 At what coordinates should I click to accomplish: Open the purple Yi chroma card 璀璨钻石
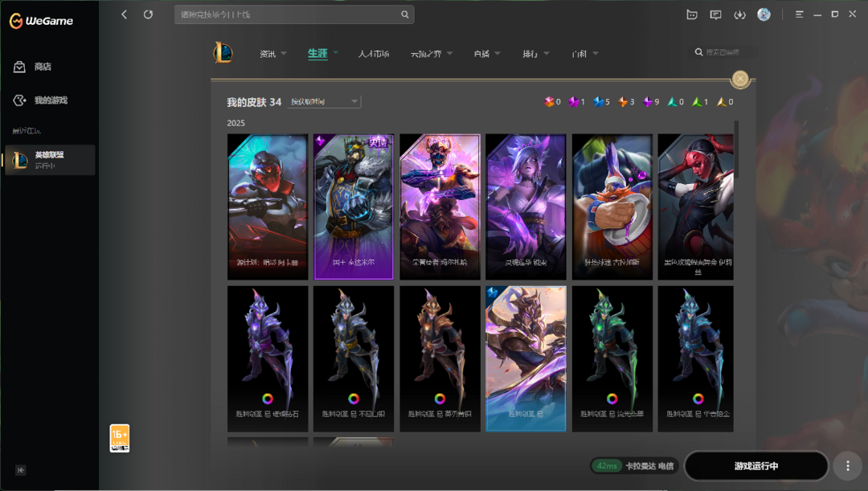[x=268, y=358]
